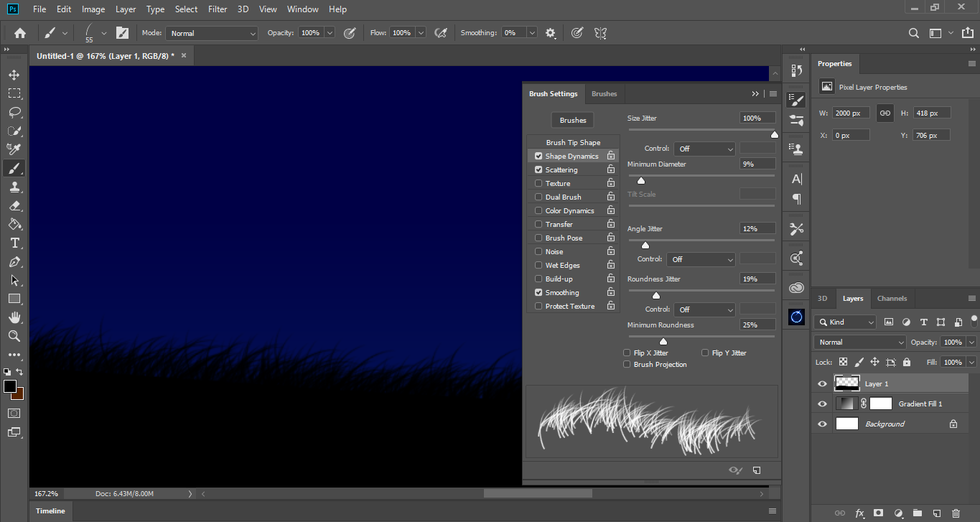The width and height of the screenshot is (980, 522).
Task: Select the Horizontal Type tool
Action: coord(14,243)
